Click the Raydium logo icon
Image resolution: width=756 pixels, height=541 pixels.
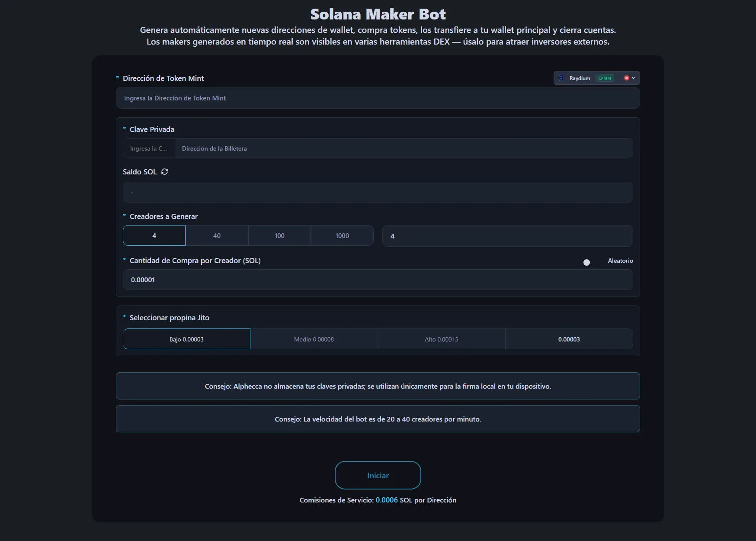(561, 78)
